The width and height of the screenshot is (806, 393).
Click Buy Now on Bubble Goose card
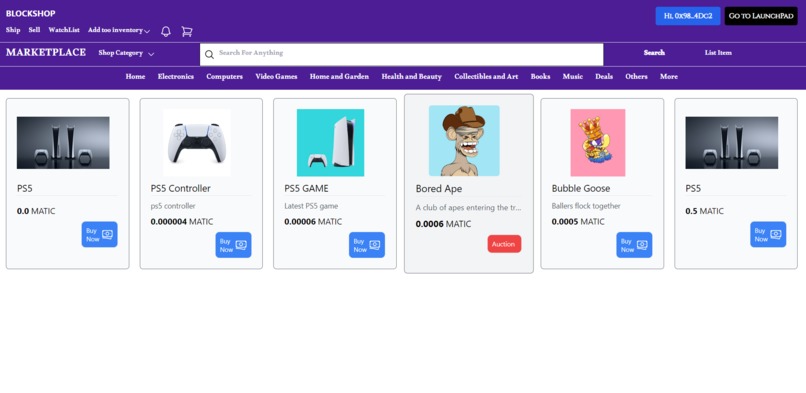(x=634, y=245)
